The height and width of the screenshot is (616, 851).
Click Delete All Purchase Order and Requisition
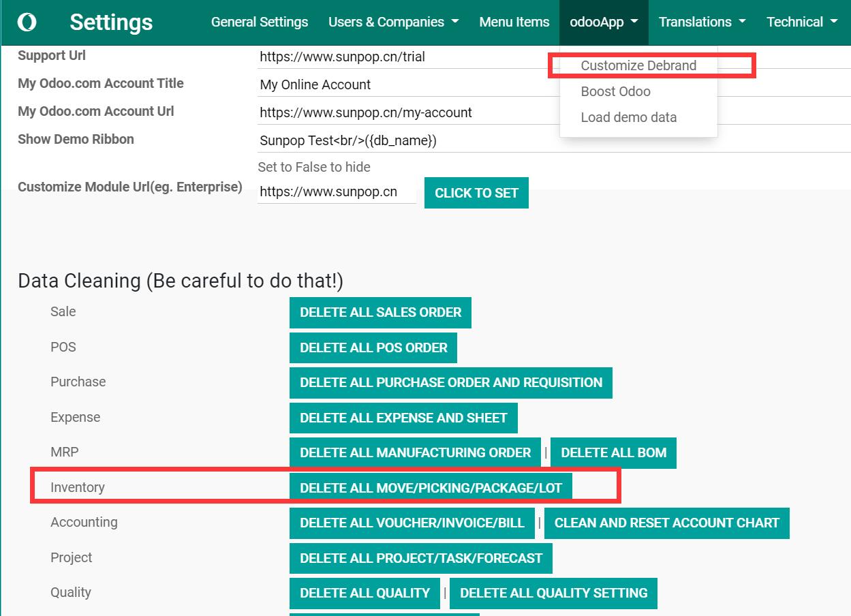451,382
